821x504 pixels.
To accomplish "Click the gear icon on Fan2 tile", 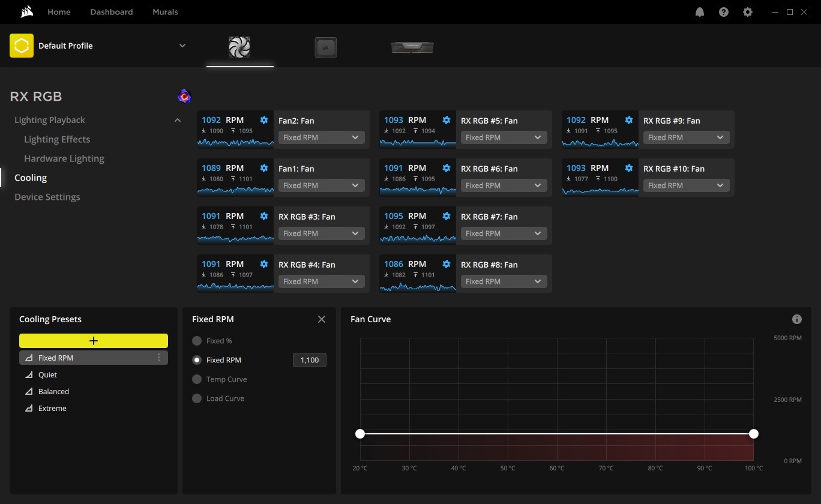I will pos(264,120).
